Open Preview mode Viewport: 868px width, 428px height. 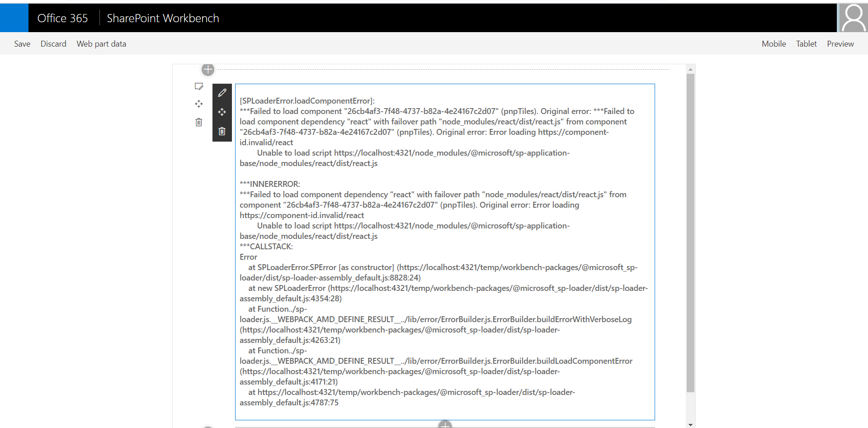click(x=840, y=44)
